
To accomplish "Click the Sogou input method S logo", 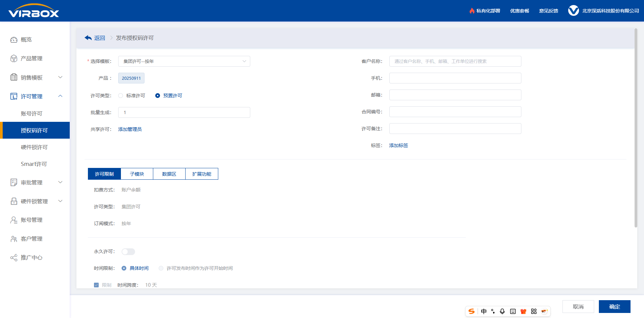I will (472, 311).
